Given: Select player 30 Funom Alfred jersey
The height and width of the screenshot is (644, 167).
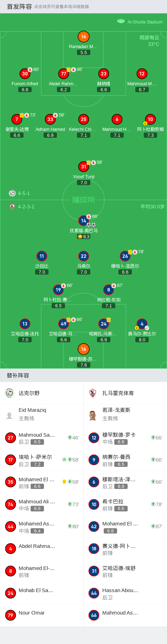Looking at the screenshot, I should [25, 74].
